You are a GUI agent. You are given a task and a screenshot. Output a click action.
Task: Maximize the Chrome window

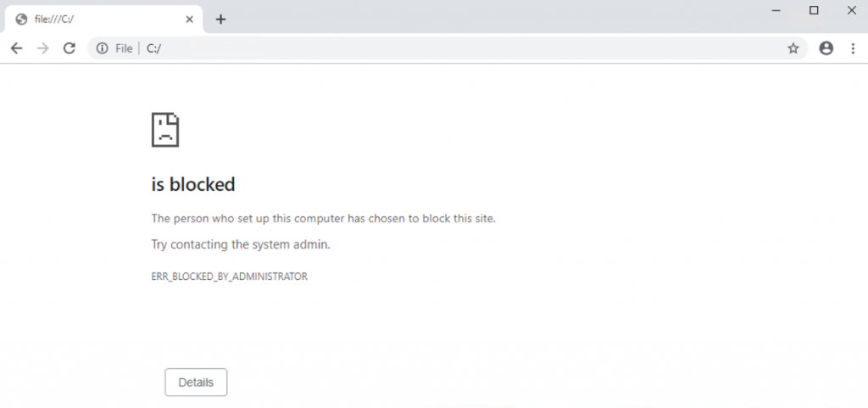point(814,10)
